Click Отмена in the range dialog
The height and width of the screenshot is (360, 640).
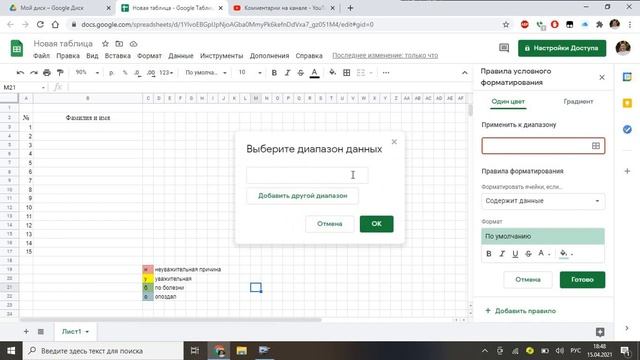click(x=329, y=224)
